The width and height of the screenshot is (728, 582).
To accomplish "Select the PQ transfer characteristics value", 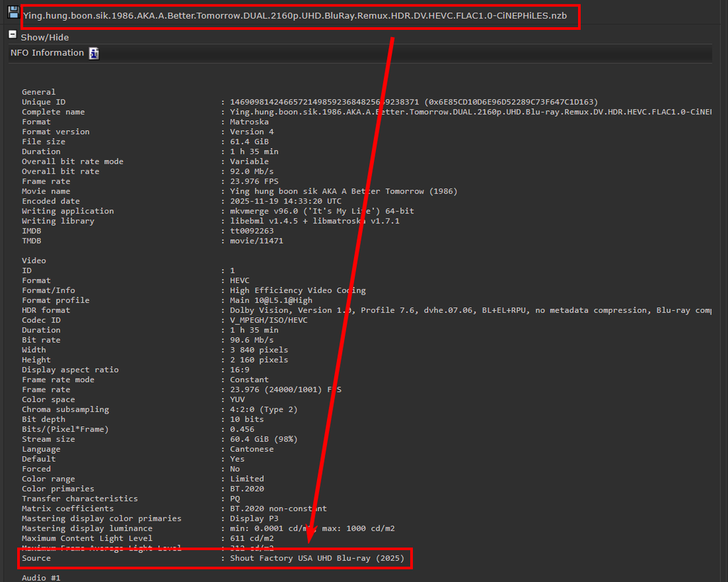I will [x=235, y=499].
